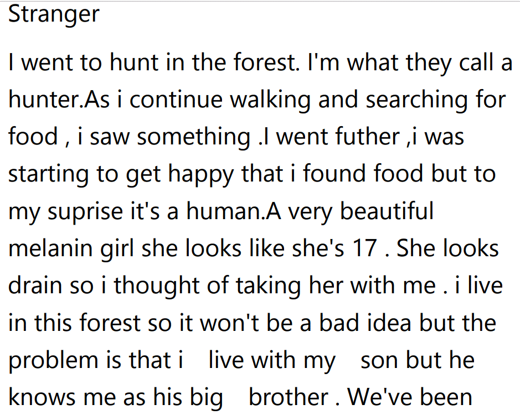Click the word "drain" in the paragraph
Screen dimensions: 520x420
pyautogui.click(x=34, y=286)
